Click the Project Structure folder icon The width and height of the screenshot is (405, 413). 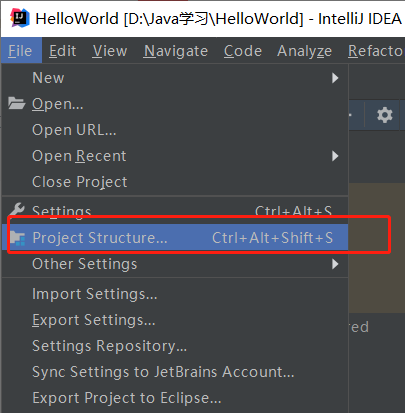click(17, 238)
